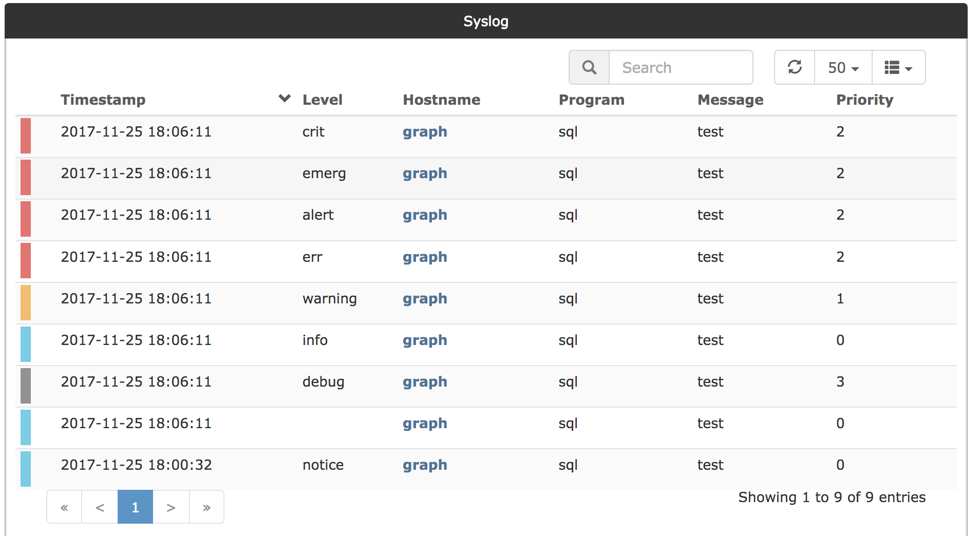Image resolution: width=980 pixels, height=536 pixels.
Task: Refresh the syslog table
Action: (x=795, y=67)
